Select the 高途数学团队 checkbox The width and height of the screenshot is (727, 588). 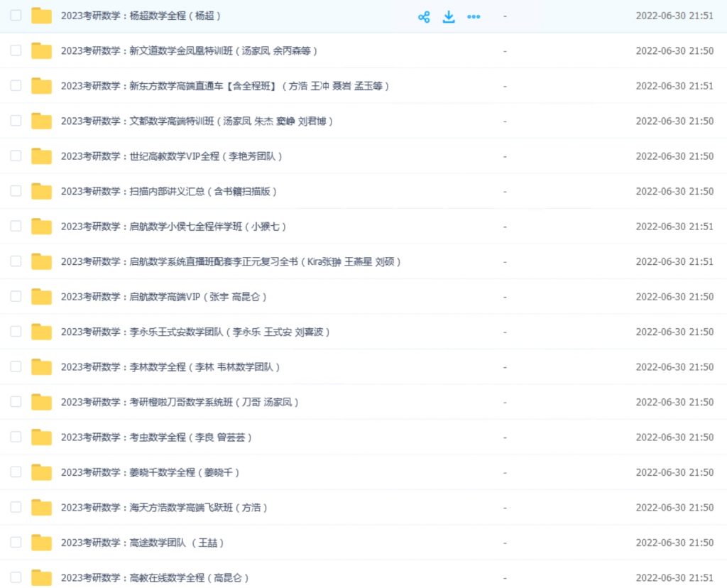tap(16, 542)
